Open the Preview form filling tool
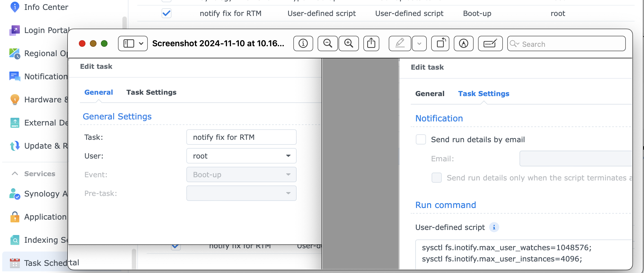 click(490, 43)
